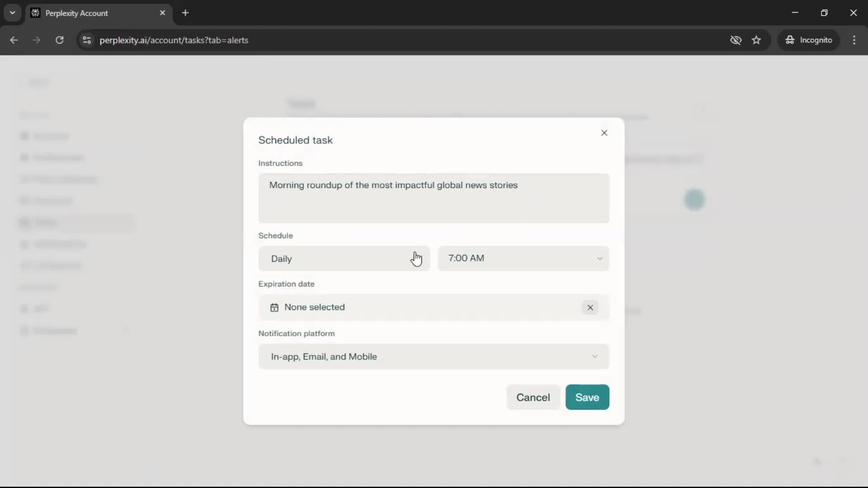
Task: Open the 7:00 AM time dropdown
Action: 523,258
